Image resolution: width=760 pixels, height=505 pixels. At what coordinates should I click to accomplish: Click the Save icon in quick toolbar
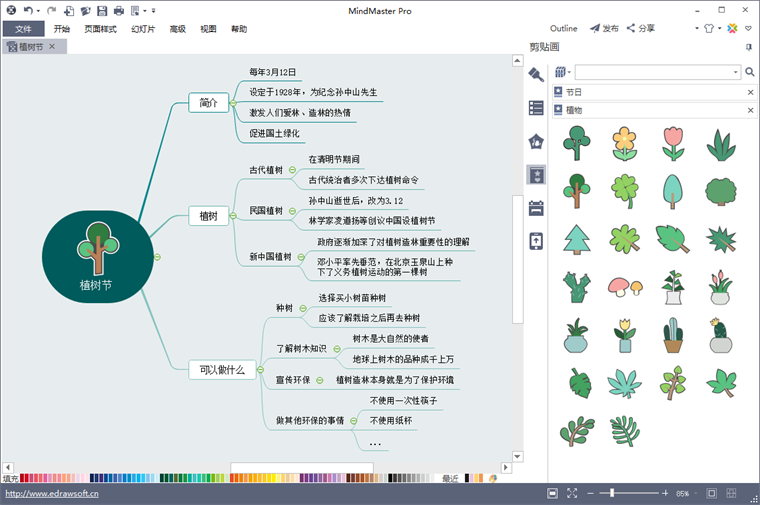[102, 11]
